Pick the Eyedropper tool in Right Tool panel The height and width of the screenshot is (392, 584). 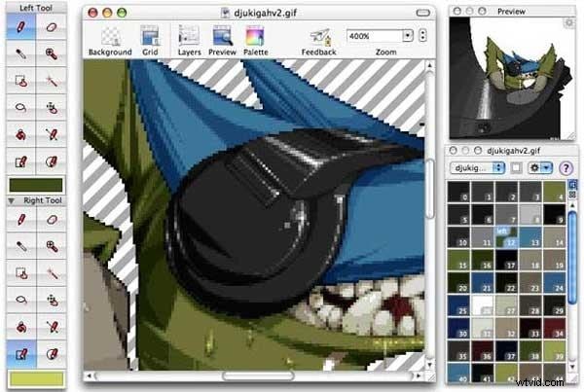point(21,246)
